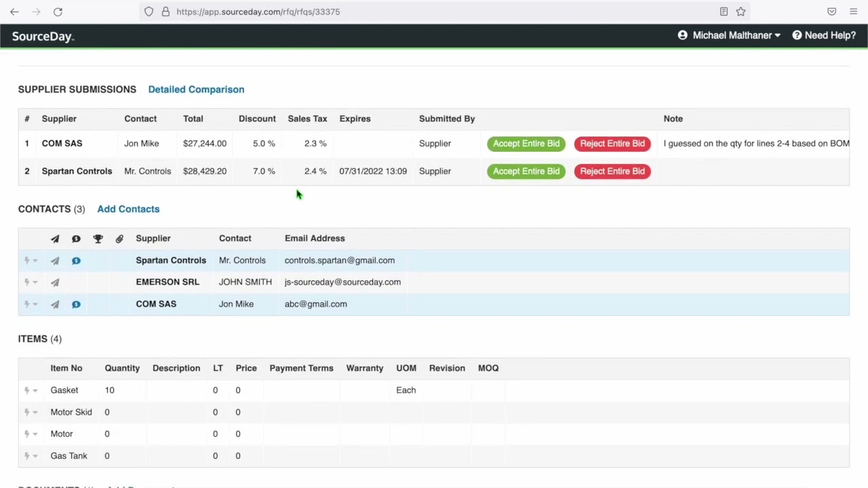The height and width of the screenshot is (488, 868).
Task: Click paper plane icon in COM SAS contact row
Action: click(55, 304)
